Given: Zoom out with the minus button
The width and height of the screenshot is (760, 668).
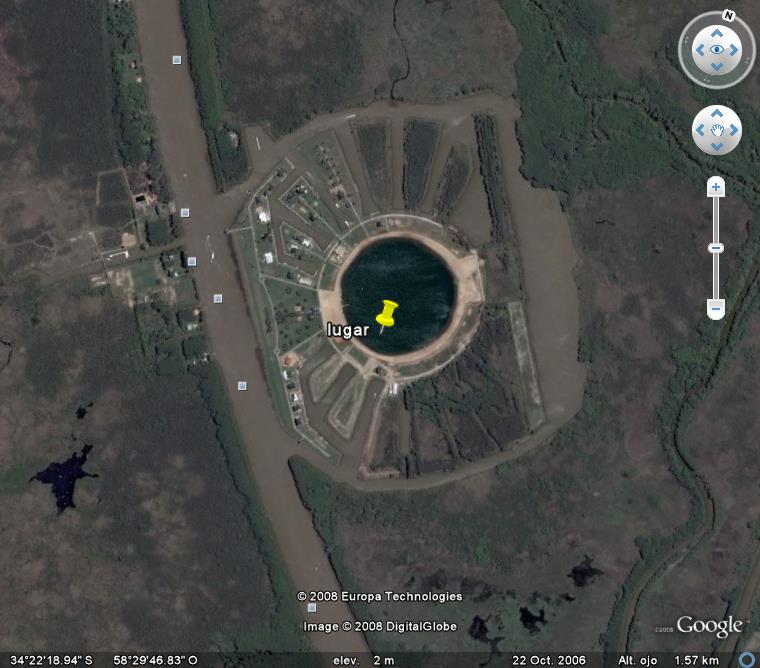Looking at the screenshot, I should tap(716, 309).
